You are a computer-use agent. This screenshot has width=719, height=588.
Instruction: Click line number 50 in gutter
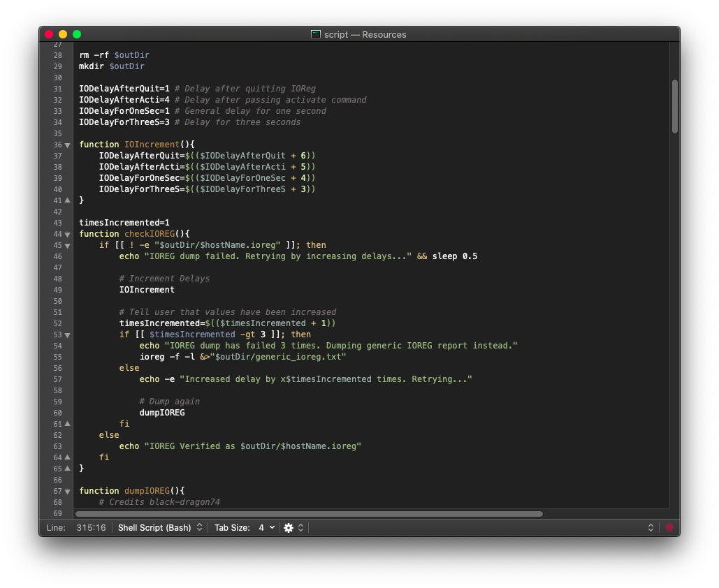pyautogui.click(x=57, y=301)
